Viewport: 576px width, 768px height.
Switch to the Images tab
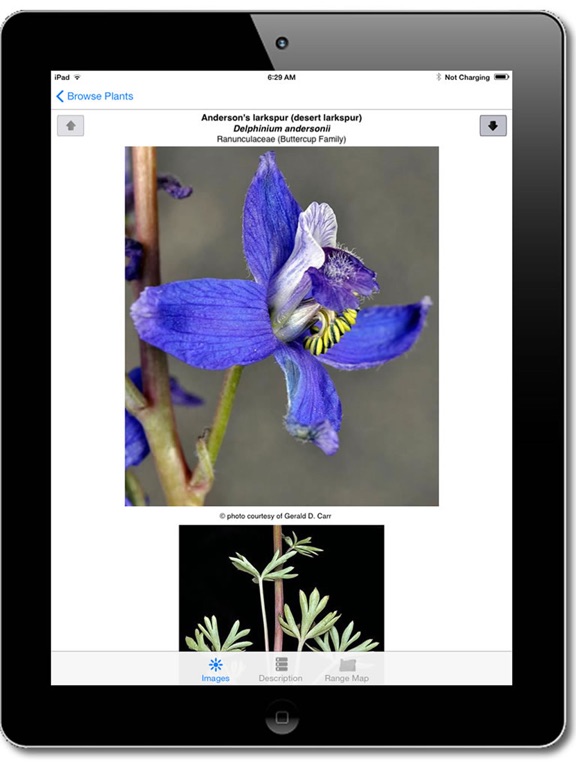tap(216, 670)
